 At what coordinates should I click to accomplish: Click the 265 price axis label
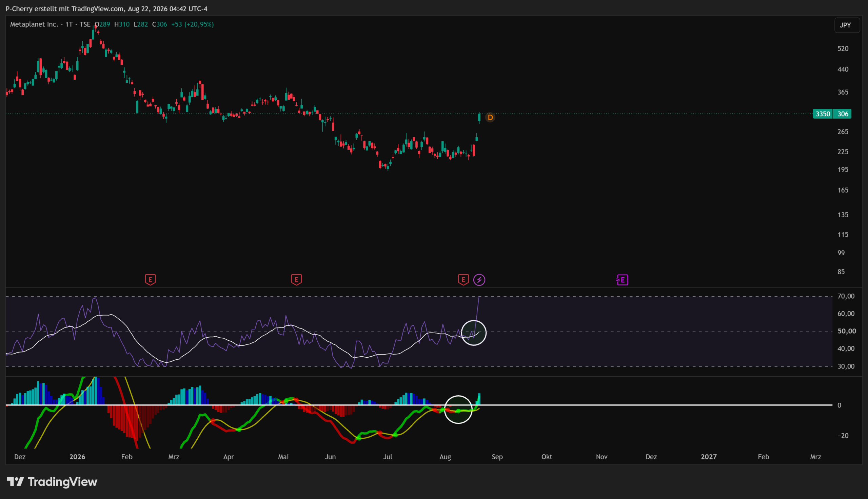point(843,132)
